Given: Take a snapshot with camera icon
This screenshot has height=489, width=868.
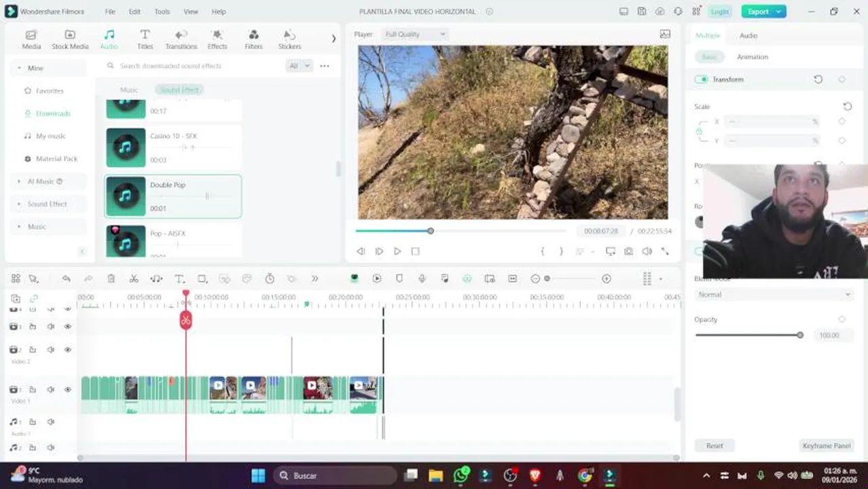Looking at the screenshot, I should coord(628,251).
